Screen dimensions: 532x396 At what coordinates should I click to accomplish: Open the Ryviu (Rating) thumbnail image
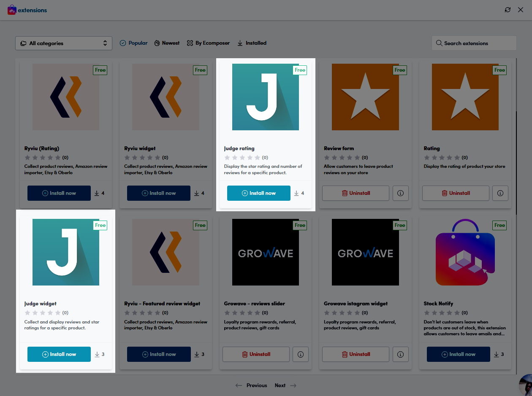tap(66, 97)
